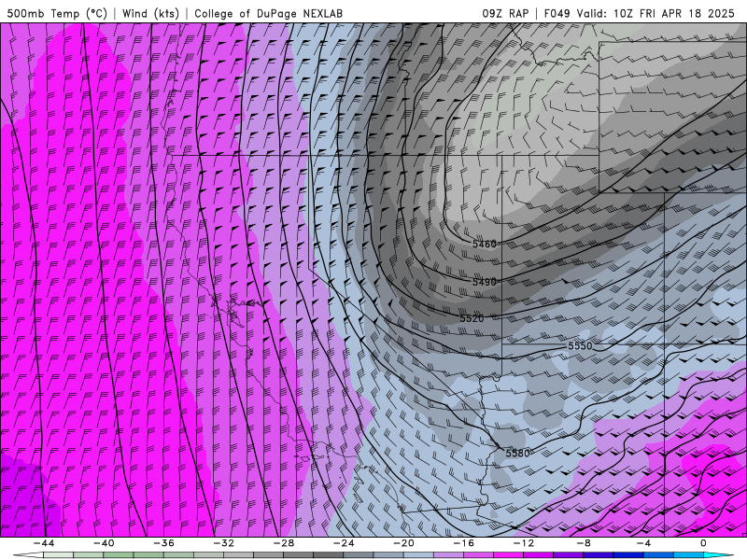The image size is (747, 560).
Task: Select the "10Z FRI APR 18 2025" valid time
Action: click(674, 13)
